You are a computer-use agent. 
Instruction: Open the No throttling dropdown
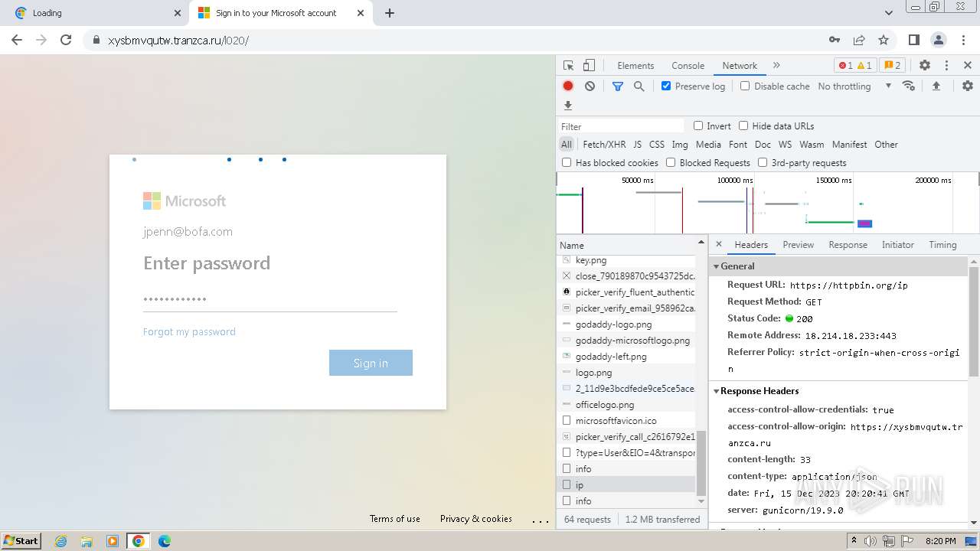point(854,86)
